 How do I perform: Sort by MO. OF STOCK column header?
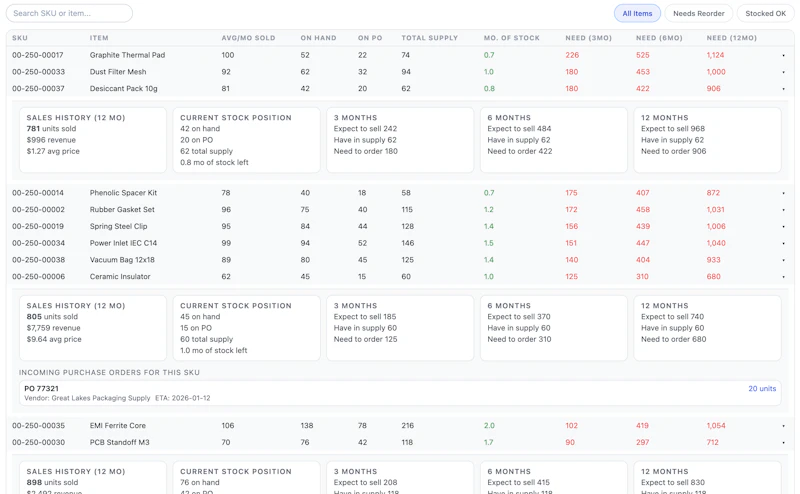(512, 38)
